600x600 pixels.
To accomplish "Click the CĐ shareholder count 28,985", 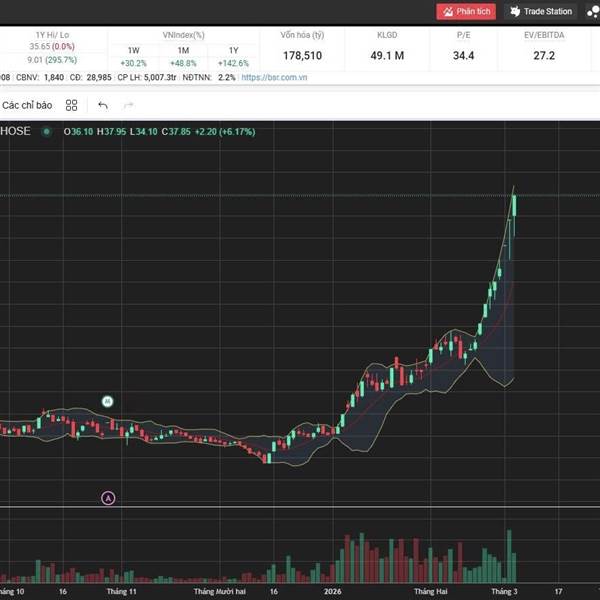I will pyautogui.click(x=99, y=77).
